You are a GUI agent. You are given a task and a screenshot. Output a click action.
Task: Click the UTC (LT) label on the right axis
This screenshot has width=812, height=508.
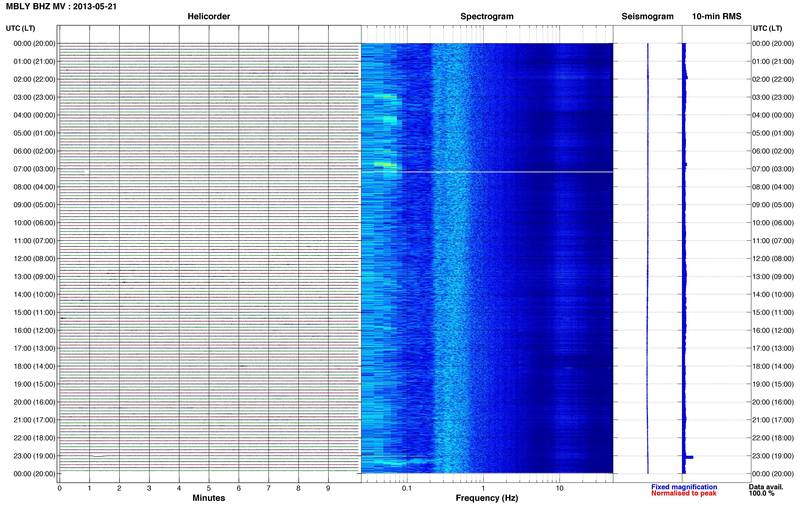click(767, 28)
